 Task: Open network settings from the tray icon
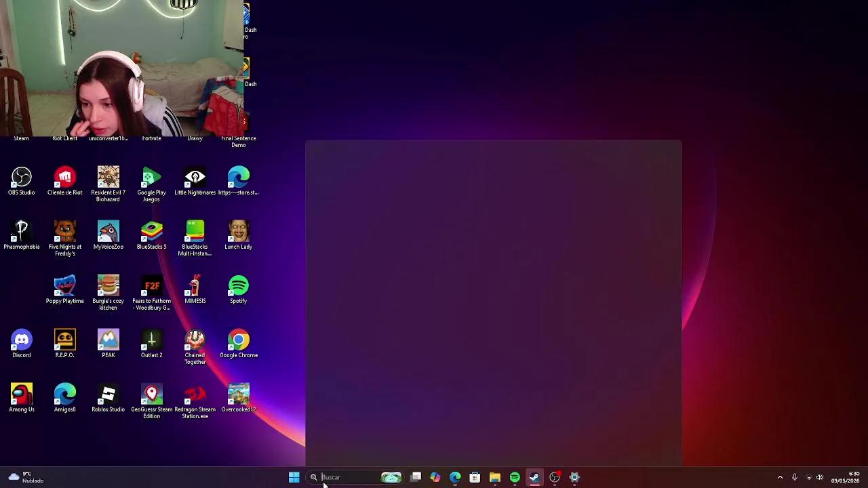click(809, 477)
